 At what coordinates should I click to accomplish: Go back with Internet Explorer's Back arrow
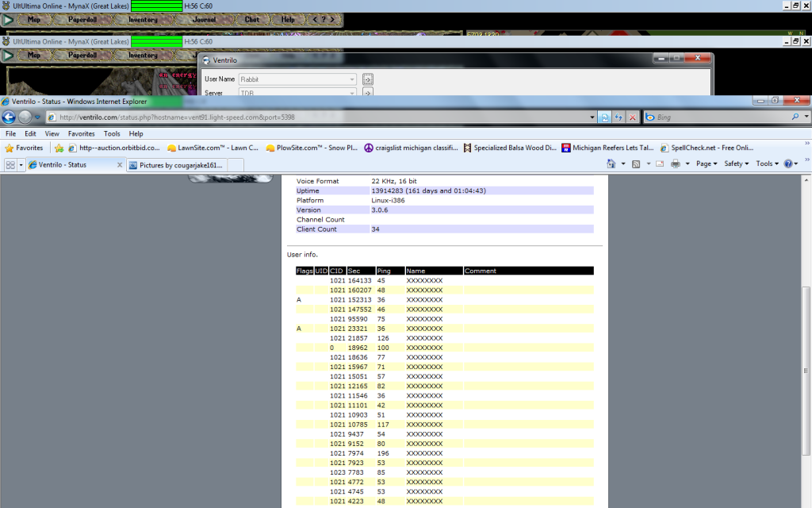coord(9,117)
